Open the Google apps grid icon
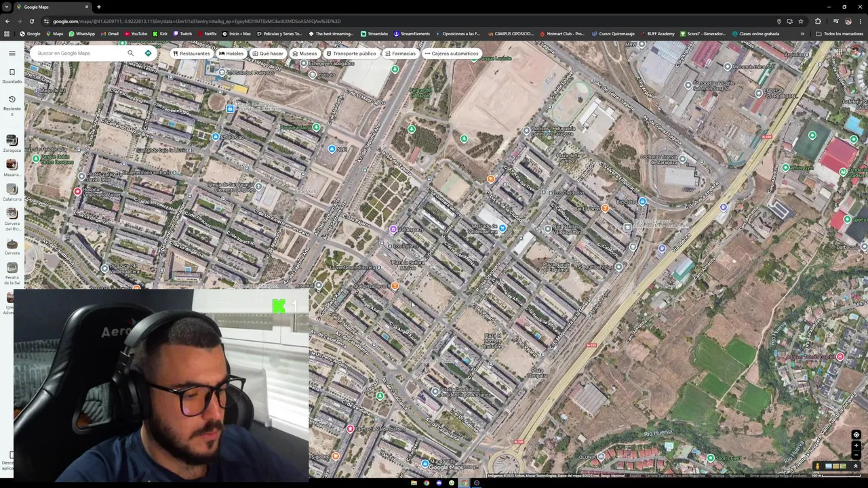 point(839,53)
